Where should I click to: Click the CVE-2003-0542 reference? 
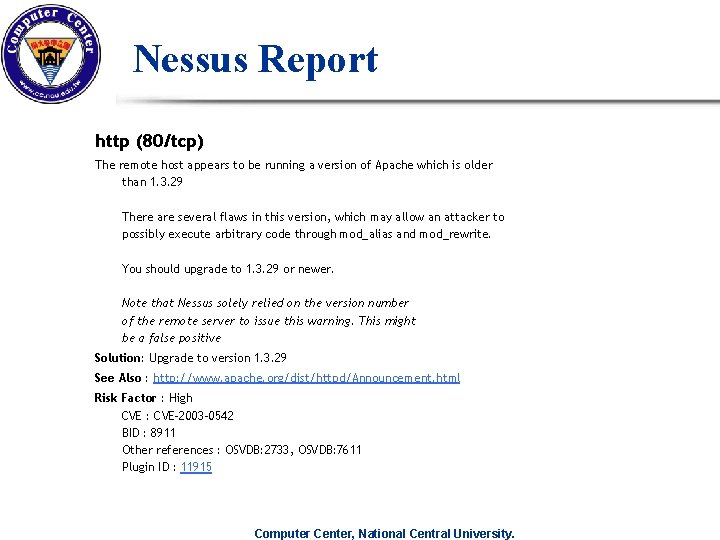193,416
